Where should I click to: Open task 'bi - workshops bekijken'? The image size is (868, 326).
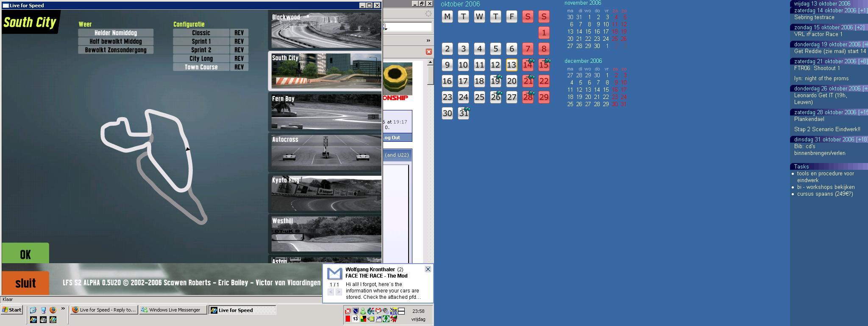[826, 187]
